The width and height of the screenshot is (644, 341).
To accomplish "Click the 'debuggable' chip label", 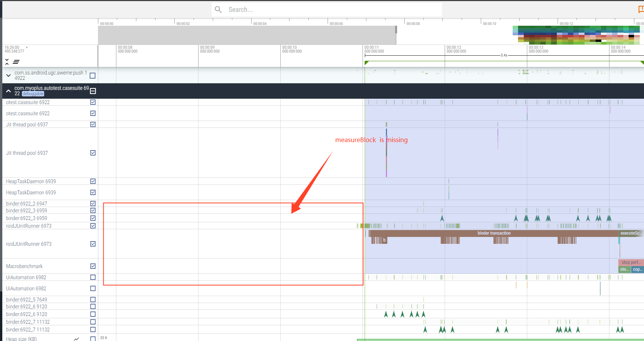I will point(33,94).
